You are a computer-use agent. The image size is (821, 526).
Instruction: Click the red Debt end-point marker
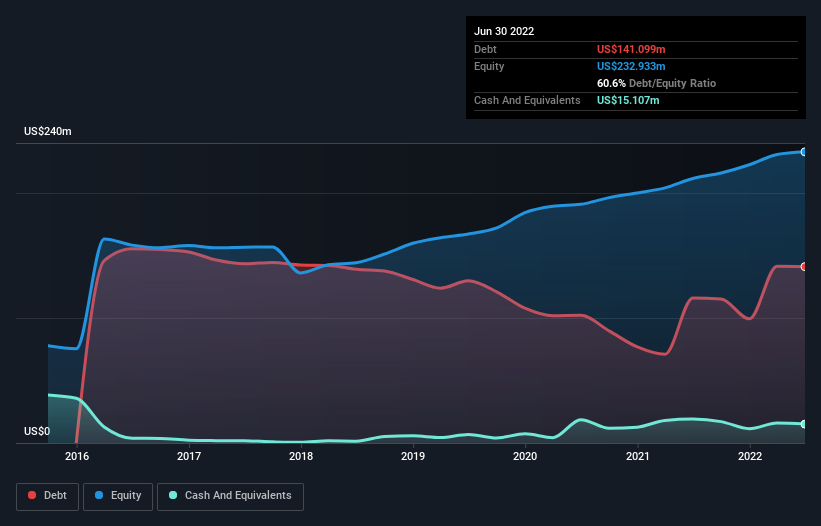[804, 267]
